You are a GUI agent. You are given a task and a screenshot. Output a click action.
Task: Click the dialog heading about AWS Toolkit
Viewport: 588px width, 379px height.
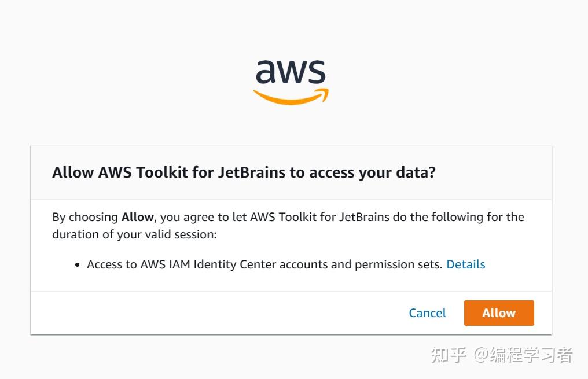pos(243,172)
